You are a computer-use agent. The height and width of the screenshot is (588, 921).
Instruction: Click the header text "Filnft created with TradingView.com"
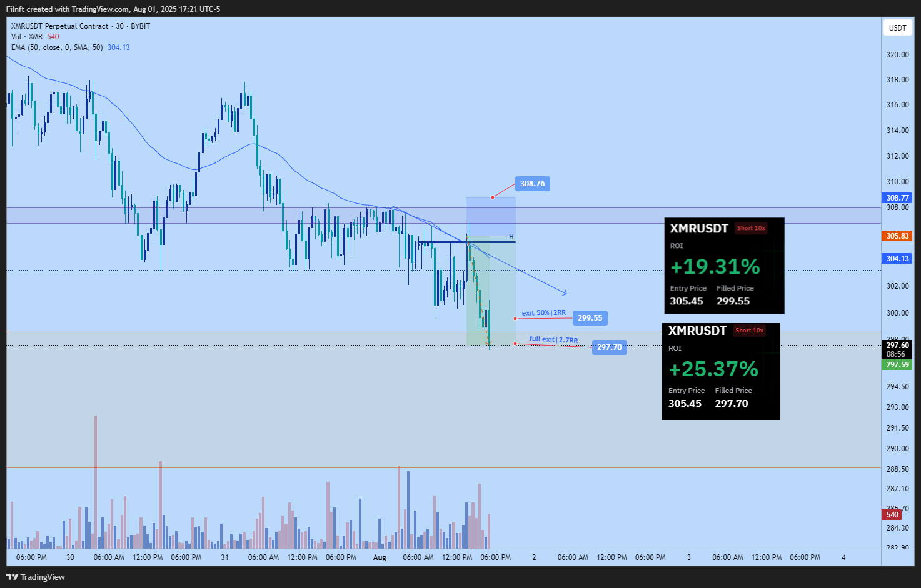click(x=68, y=9)
